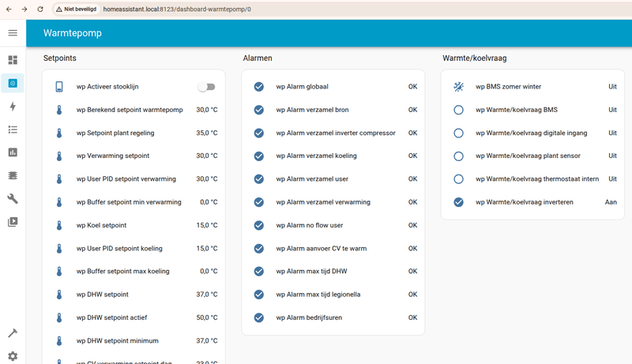Viewport: 632px width, 364px height.
Task: Click the Warmtepomp dashboard title
Action: coord(73,33)
